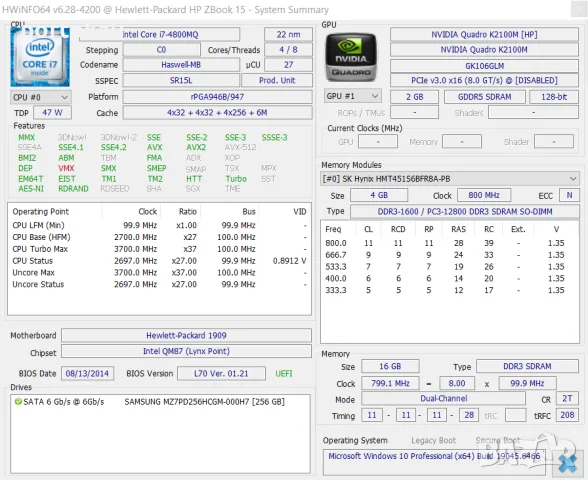Image resolution: width=588 pixels, height=480 pixels.
Task: Click the VMX feature flag in red
Action: 66,168
